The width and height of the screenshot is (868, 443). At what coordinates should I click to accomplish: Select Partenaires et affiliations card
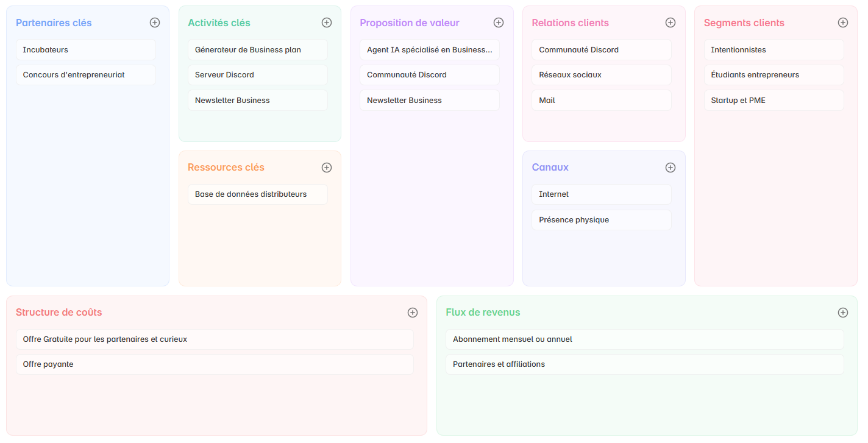[645, 364]
